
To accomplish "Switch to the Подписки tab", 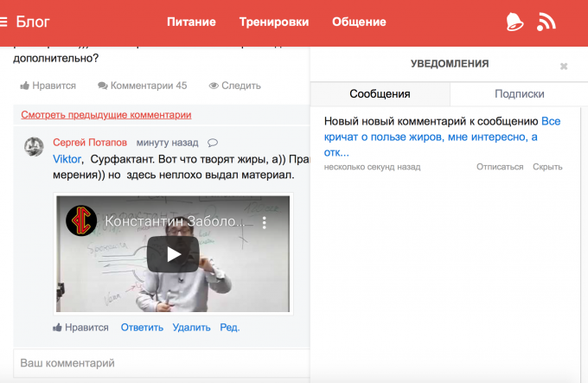I will pyautogui.click(x=519, y=93).
